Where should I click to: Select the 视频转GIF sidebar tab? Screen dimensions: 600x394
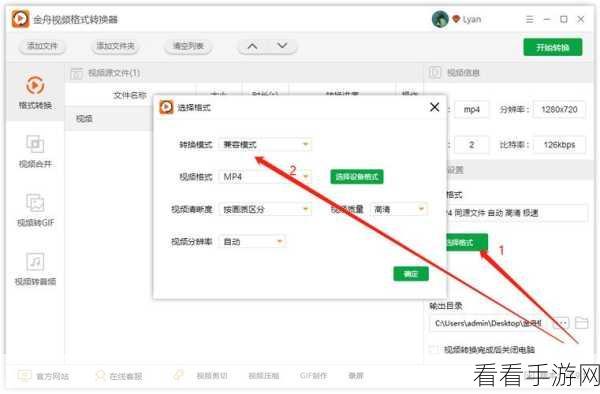(x=35, y=210)
